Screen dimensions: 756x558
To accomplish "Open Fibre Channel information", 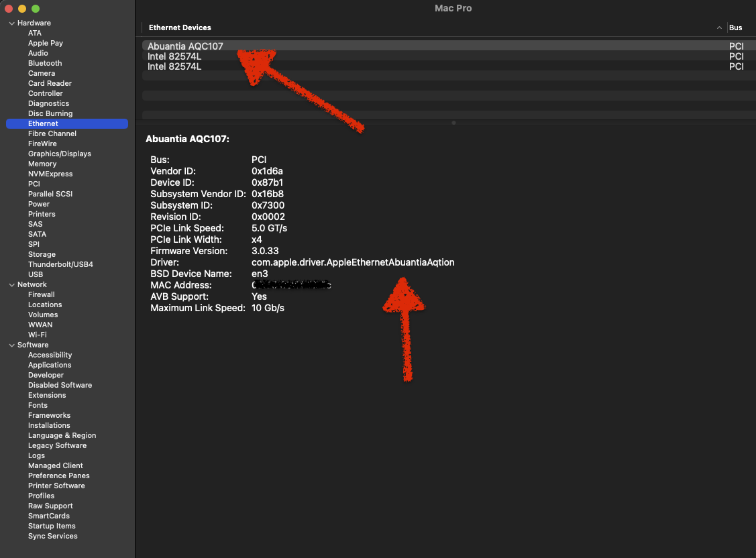I will point(52,134).
